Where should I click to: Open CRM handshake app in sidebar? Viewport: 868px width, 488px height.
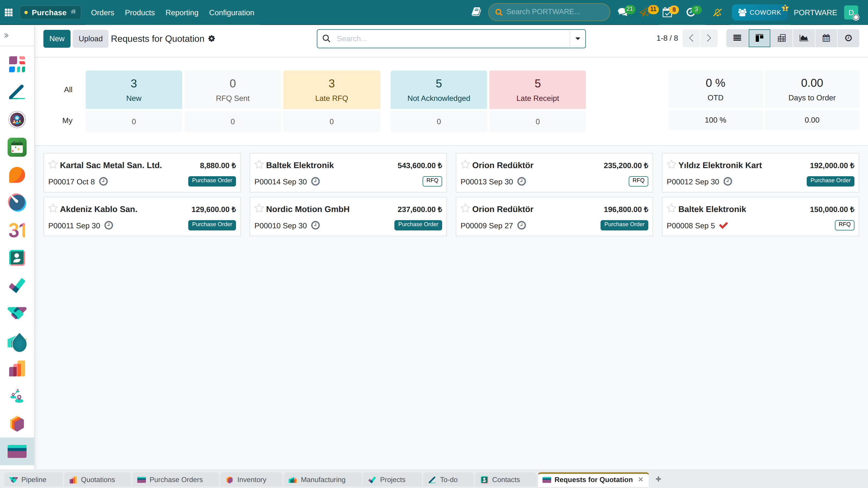pos(17,313)
